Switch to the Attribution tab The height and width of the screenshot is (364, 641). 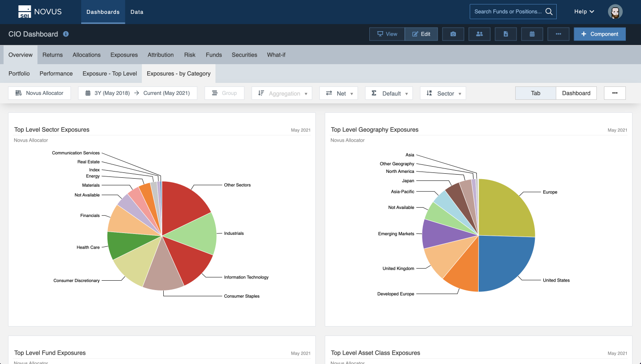tap(161, 54)
